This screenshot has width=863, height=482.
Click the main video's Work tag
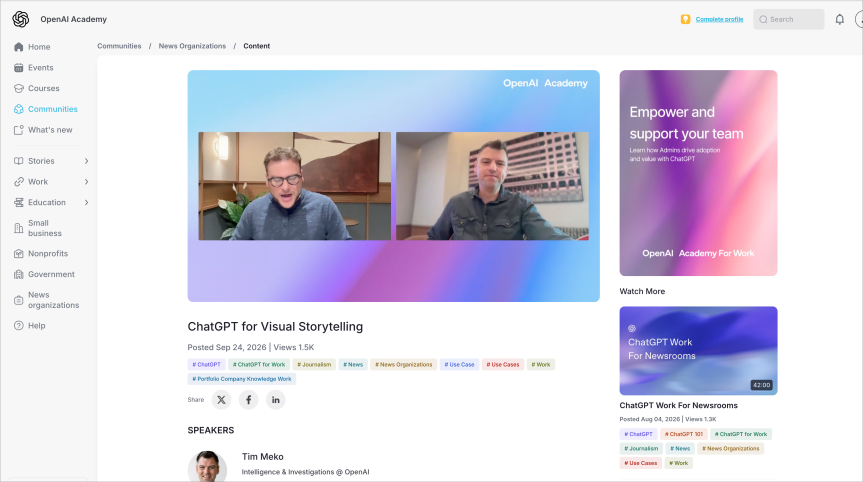(x=540, y=364)
